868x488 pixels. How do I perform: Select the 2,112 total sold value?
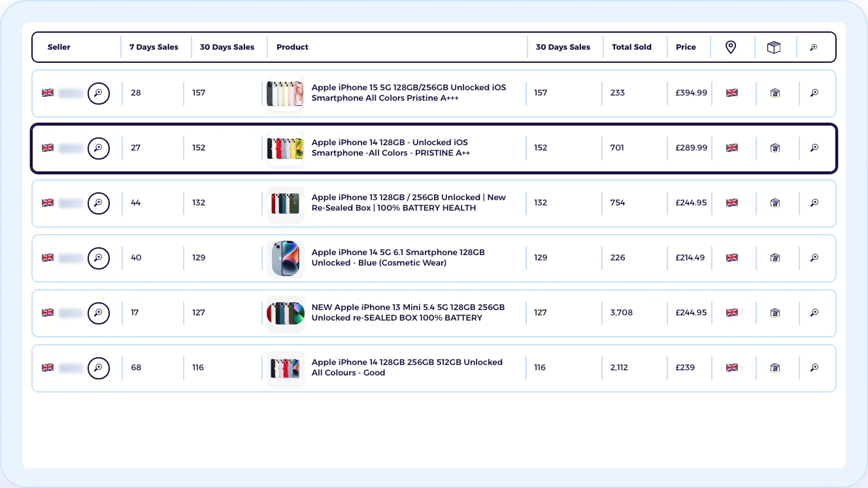(619, 368)
